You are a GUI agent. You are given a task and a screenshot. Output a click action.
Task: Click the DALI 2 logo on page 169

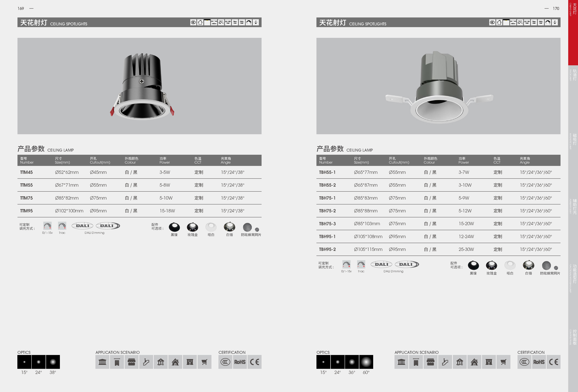coord(108,226)
